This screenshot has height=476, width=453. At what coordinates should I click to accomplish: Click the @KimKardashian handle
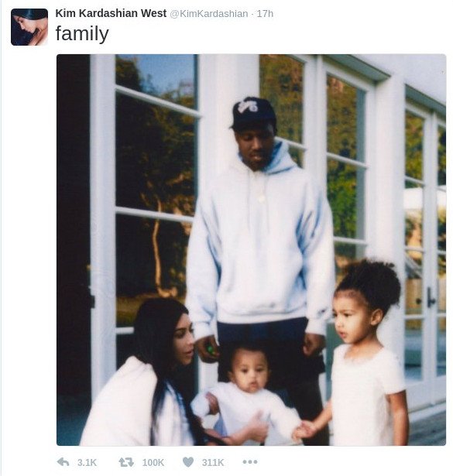(x=209, y=14)
